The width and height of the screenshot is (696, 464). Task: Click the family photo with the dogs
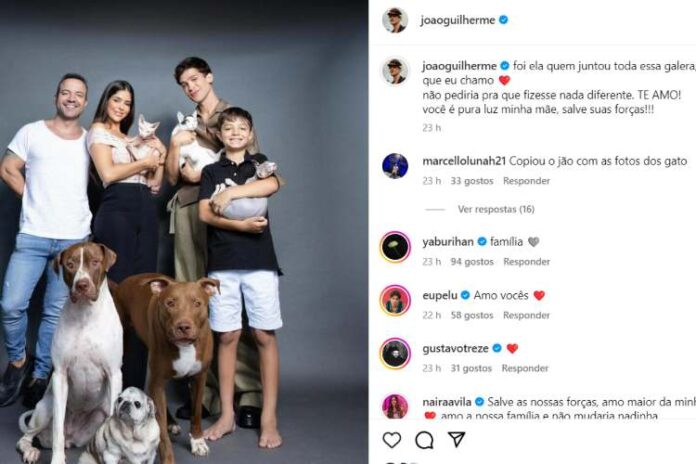[184, 232]
